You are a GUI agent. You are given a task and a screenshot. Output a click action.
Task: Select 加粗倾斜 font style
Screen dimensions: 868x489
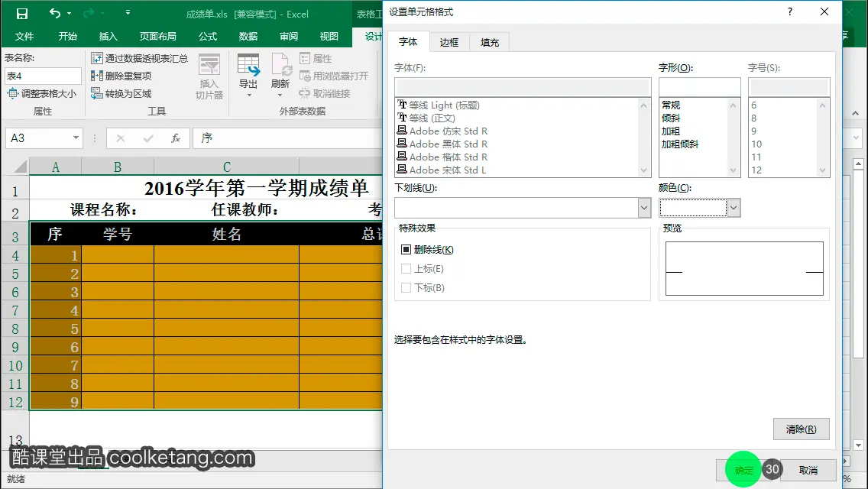(680, 144)
